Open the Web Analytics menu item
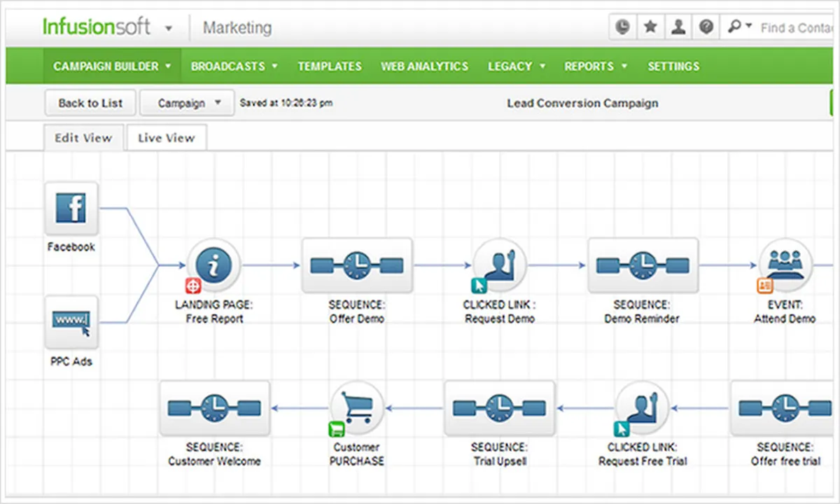Screen dimensions: 840x504 point(424,66)
